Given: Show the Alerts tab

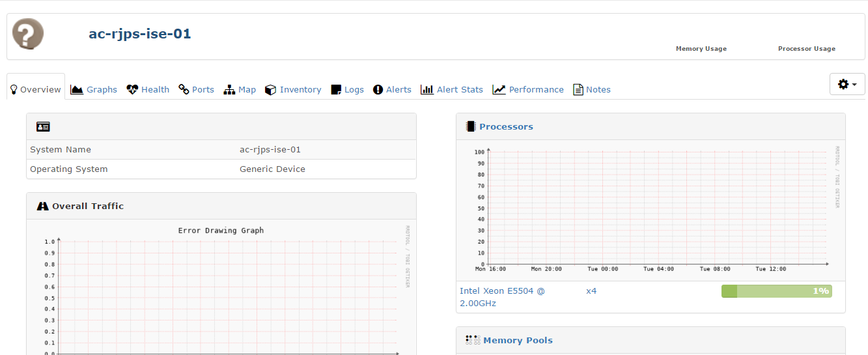Looking at the screenshot, I should pos(392,89).
